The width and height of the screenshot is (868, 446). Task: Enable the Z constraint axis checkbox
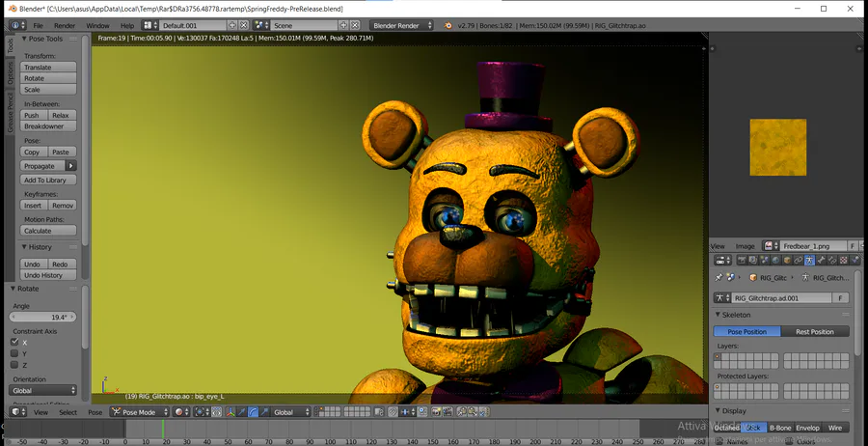pyautogui.click(x=14, y=365)
